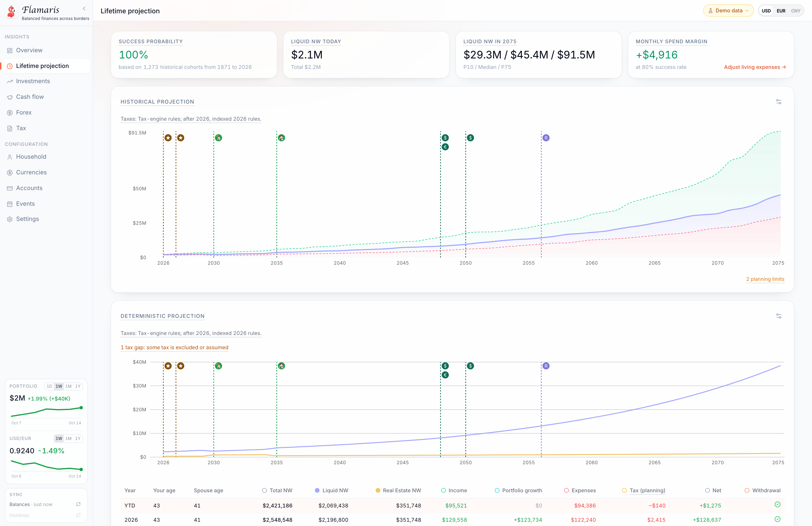Click the YTD row green check icon
812x526 pixels.
[778, 504]
